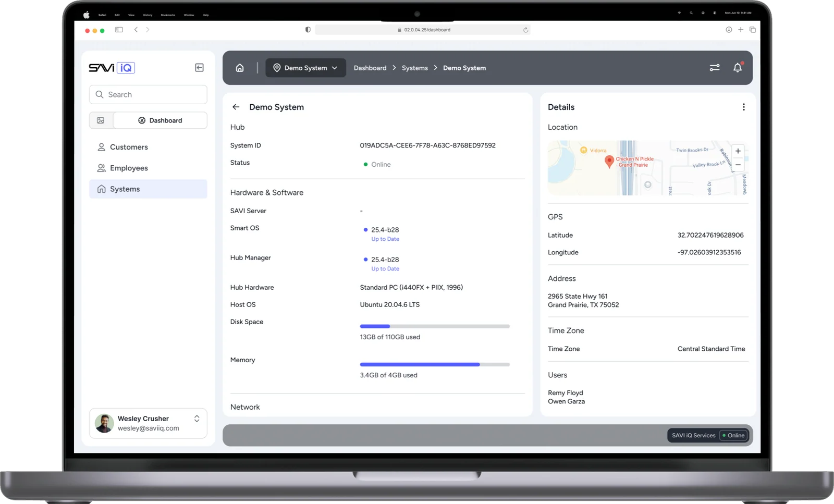This screenshot has height=504, width=834.
Task: Reload the page in Safari
Action: pyautogui.click(x=525, y=30)
